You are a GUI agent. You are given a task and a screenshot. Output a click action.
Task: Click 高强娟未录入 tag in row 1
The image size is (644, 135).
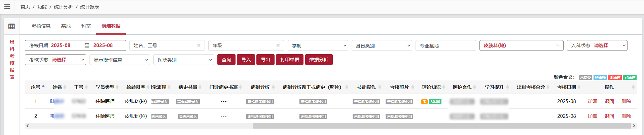pyautogui.click(x=188, y=102)
